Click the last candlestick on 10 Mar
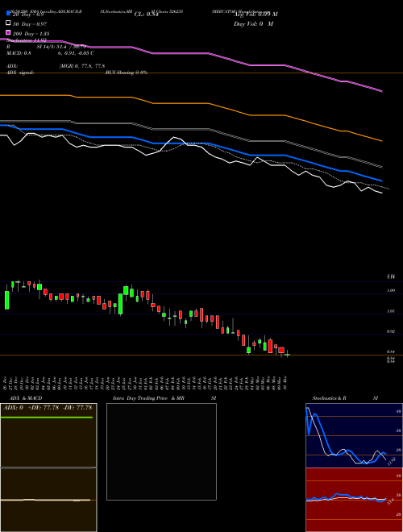Screen dimensions: 403x532 [287, 354]
